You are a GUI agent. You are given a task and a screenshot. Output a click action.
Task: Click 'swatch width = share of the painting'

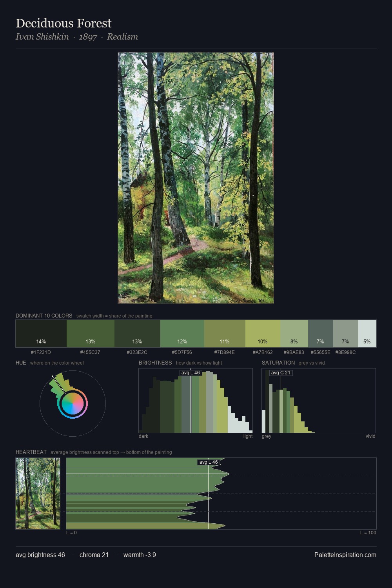(114, 316)
